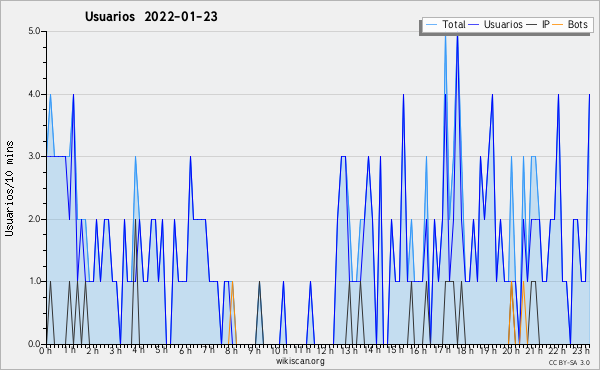Click the y-axis value 1.0

(x=34, y=281)
